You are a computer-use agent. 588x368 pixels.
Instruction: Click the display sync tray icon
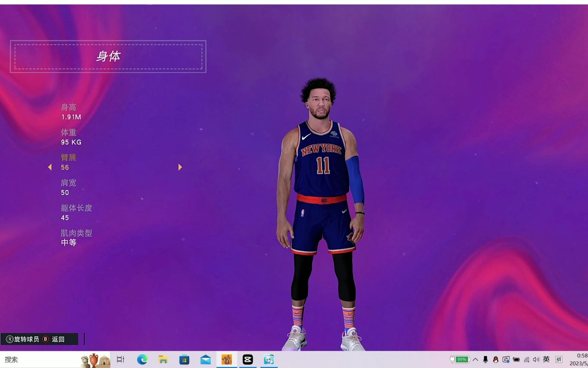[506, 359]
